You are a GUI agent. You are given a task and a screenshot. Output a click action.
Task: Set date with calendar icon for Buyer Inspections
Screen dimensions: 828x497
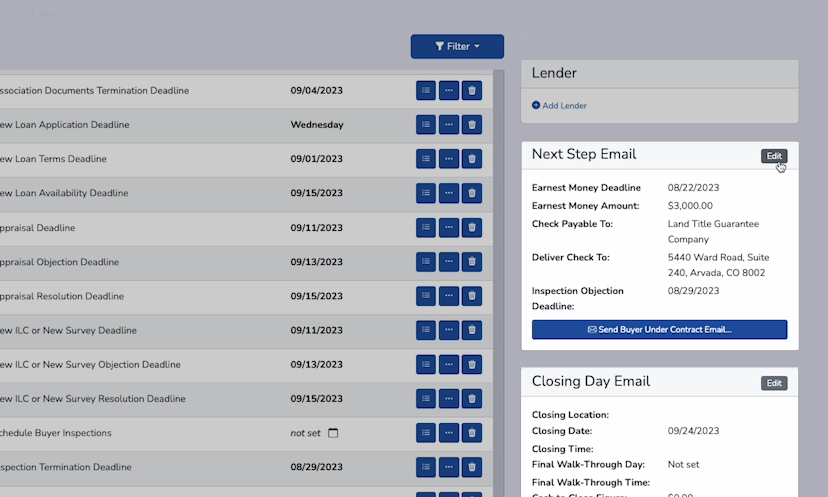pos(333,433)
